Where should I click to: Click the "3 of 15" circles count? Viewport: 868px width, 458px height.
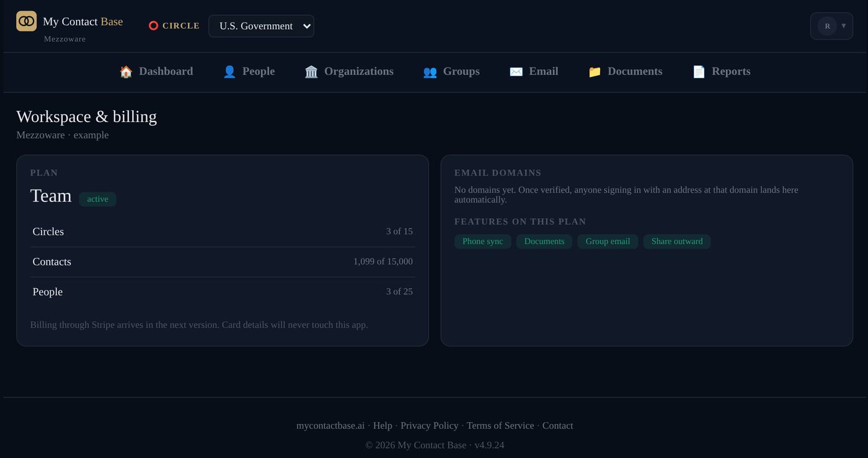pos(399,232)
